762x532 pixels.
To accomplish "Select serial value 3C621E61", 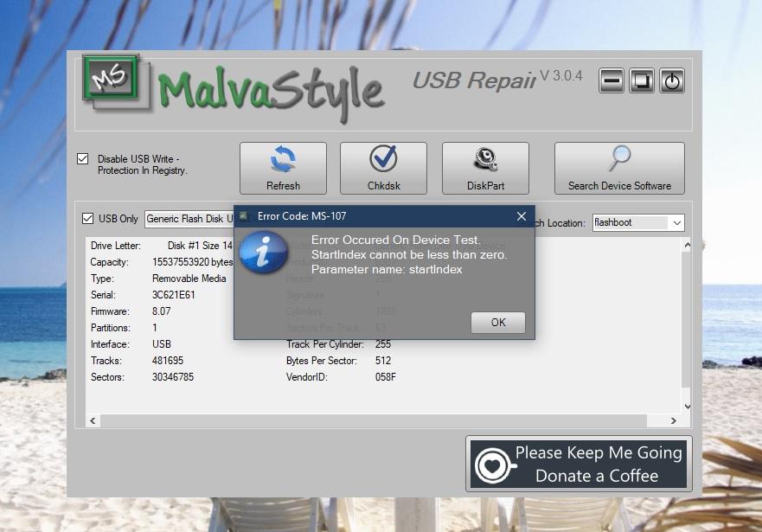I will point(174,295).
